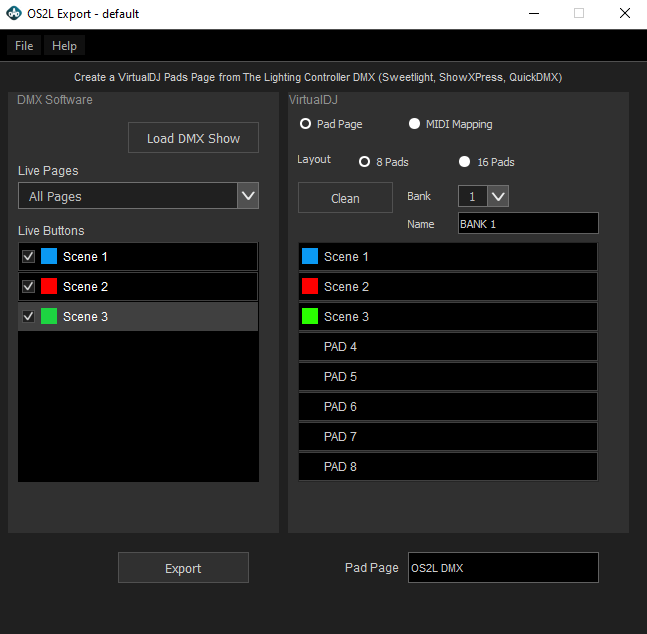Viewport: 647px width, 634px height.
Task: Click the blue swatch of Scene 1 in Live Buttons
Action: [x=49, y=256]
